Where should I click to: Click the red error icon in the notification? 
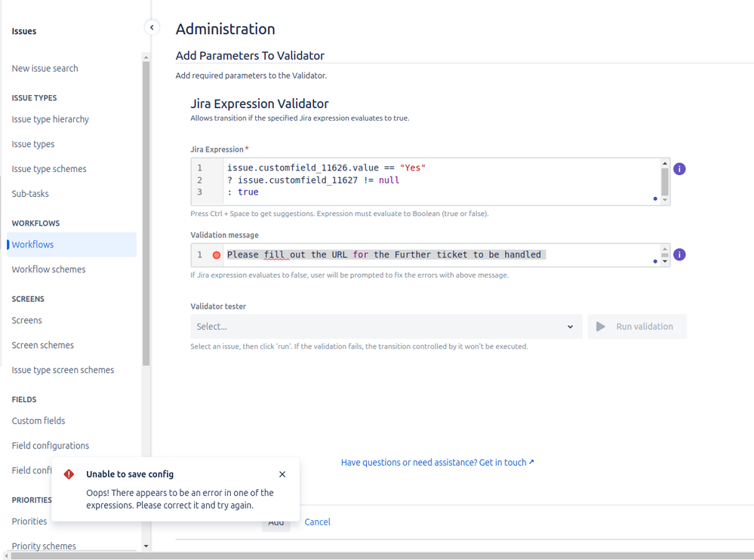click(69, 474)
